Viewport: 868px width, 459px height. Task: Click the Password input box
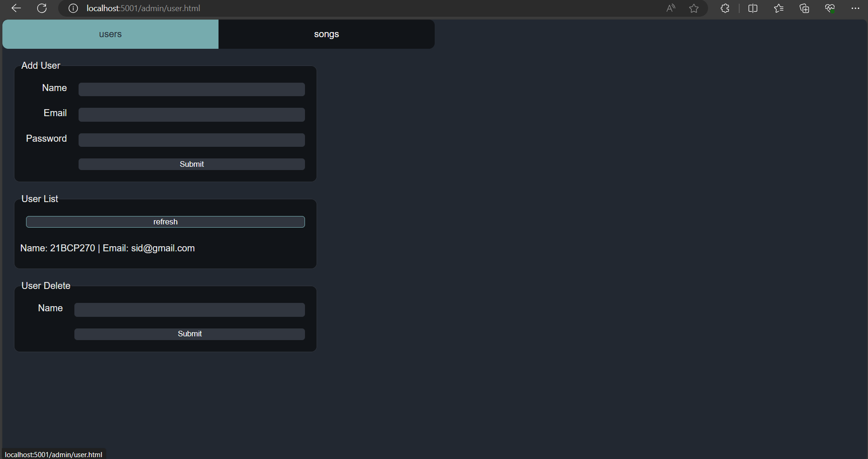(x=191, y=140)
